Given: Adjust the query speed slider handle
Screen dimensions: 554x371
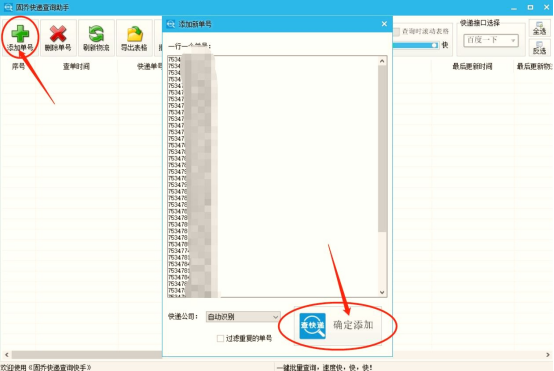Looking at the screenshot, I should point(434,45).
